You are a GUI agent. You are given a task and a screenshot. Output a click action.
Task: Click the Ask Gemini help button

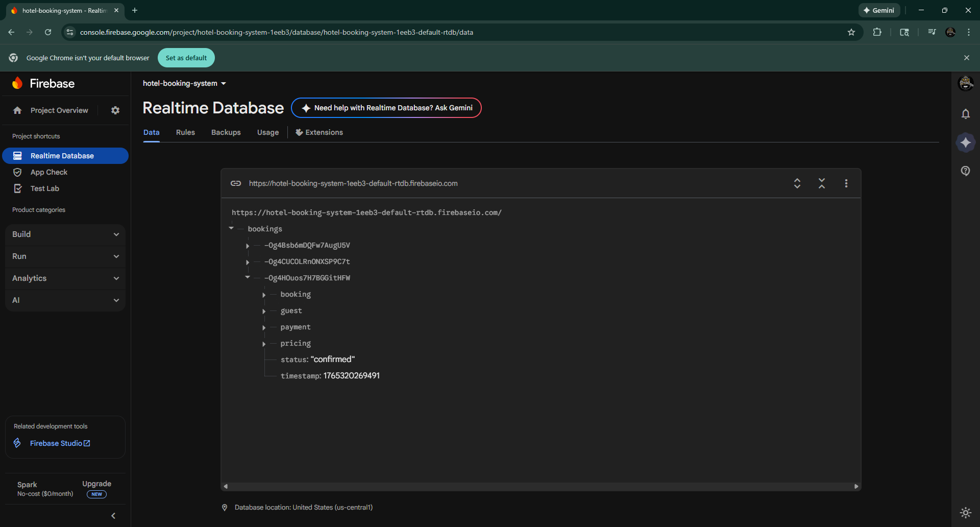pos(386,108)
